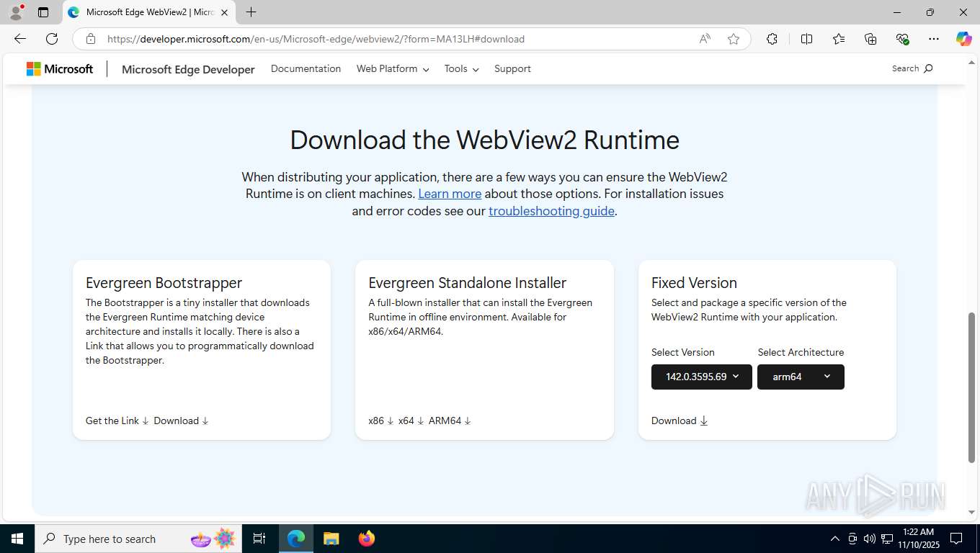This screenshot has height=553, width=980.
Task: Expand Tools menu
Action: 461,68
